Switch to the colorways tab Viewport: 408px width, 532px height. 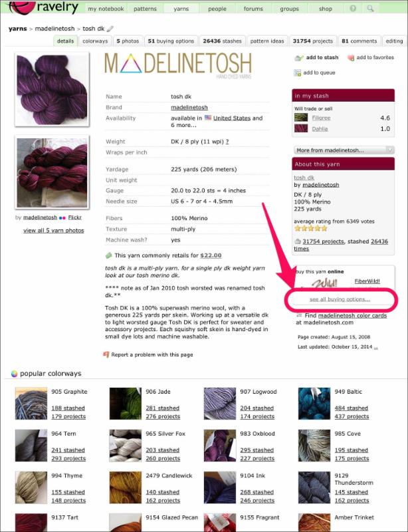[x=95, y=41]
